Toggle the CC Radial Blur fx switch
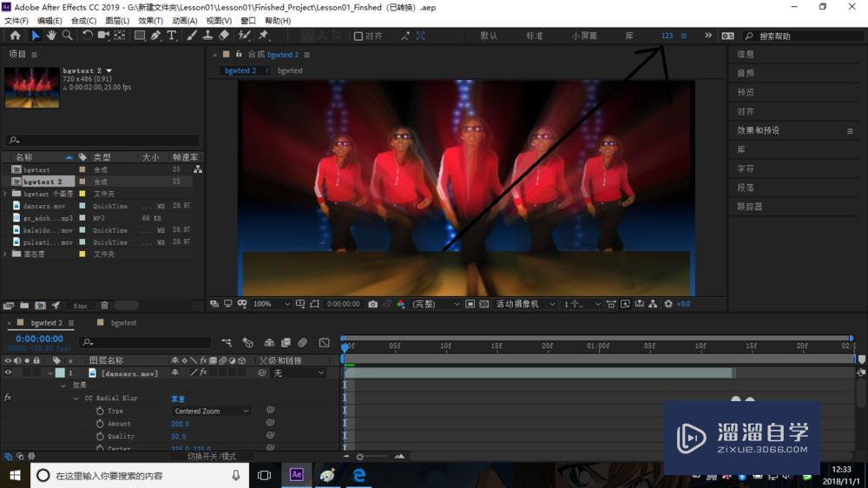868x488 pixels. (x=8, y=398)
